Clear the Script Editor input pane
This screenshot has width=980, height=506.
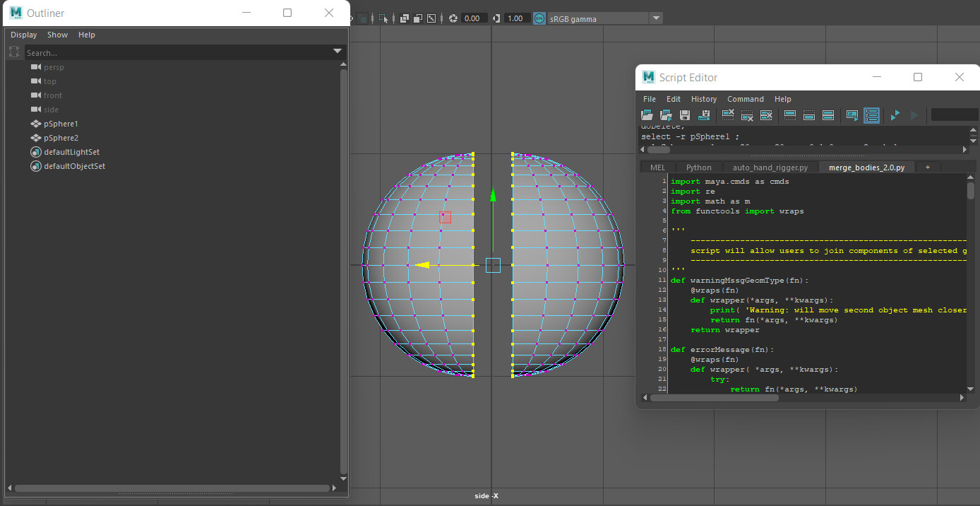747,114
